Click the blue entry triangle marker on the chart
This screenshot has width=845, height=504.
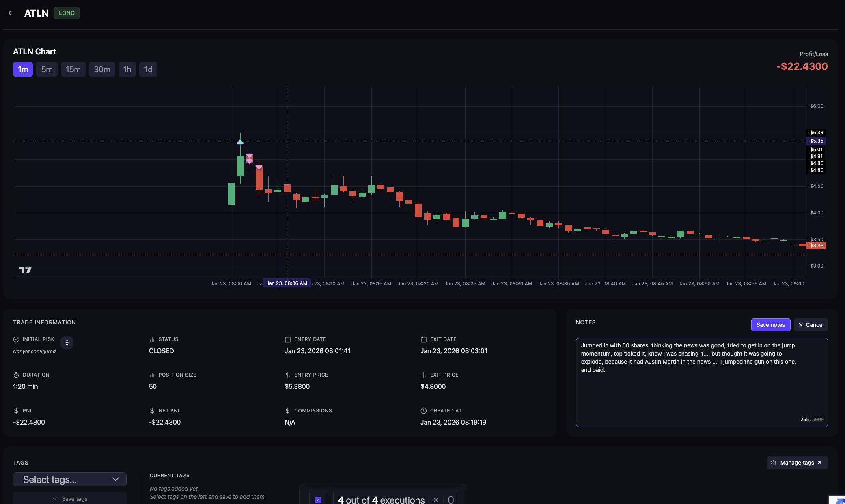pos(240,142)
